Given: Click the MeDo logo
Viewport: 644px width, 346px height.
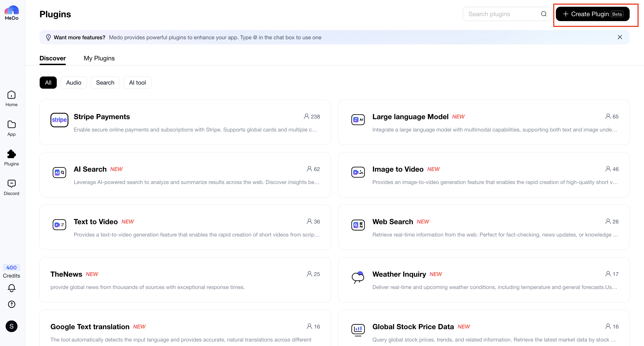Looking at the screenshot, I should 11,13.
